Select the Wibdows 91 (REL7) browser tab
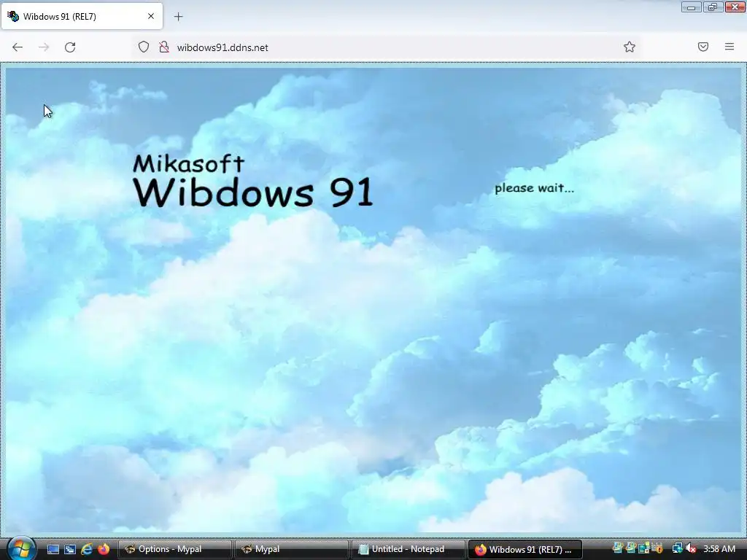The height and width of the screenshot is (560, 747). (x=82, y=16)
